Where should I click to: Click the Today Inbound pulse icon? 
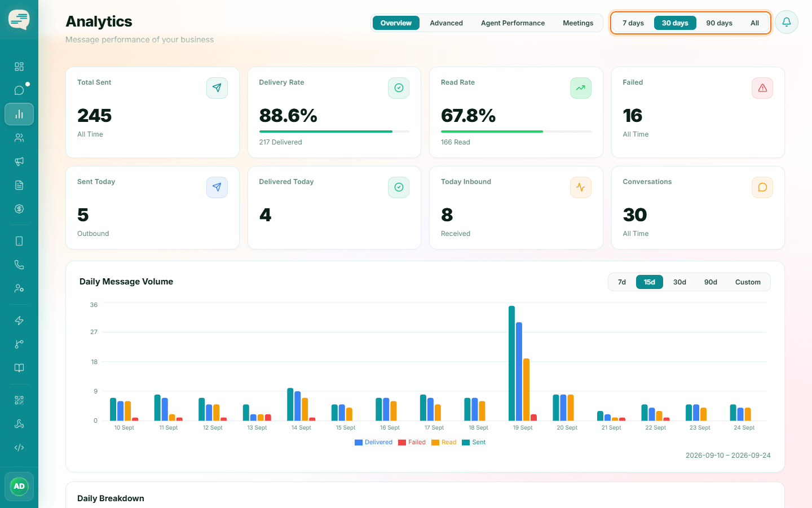coord(581,187)
